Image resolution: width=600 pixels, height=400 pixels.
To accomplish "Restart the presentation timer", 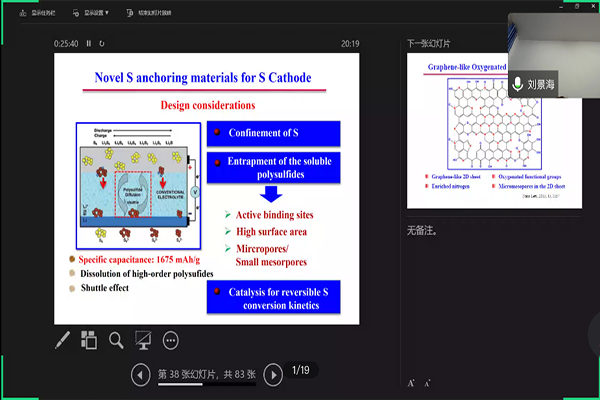I will pos(102,43).
